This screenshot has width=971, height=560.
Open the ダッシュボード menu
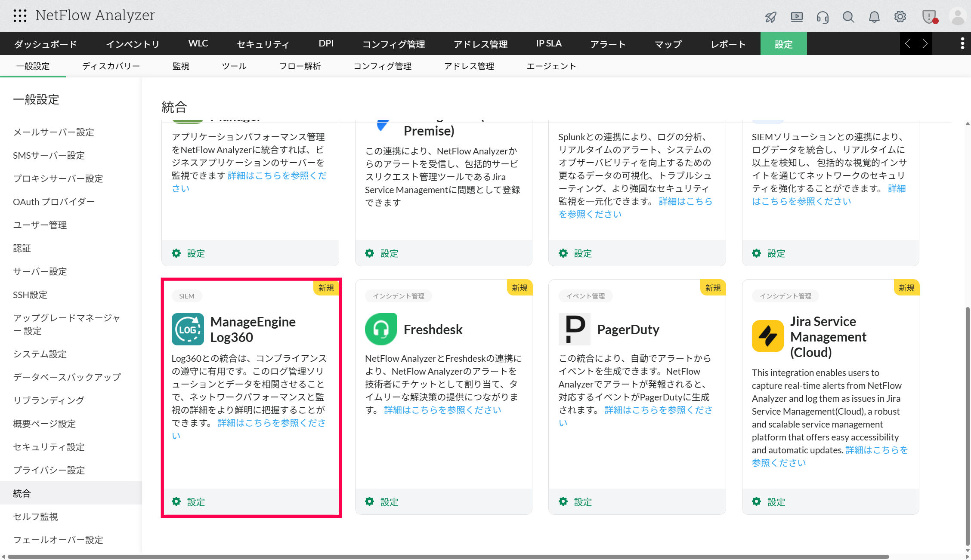[x=46, y=44]
